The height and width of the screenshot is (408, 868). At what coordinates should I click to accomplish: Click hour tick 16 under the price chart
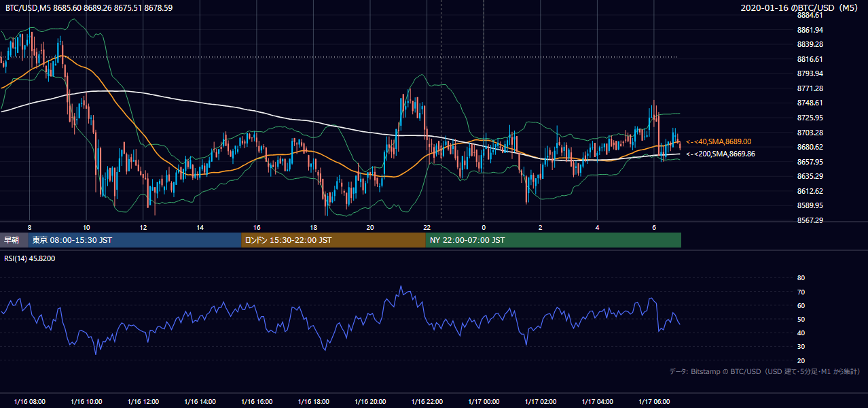pos(257,227)
